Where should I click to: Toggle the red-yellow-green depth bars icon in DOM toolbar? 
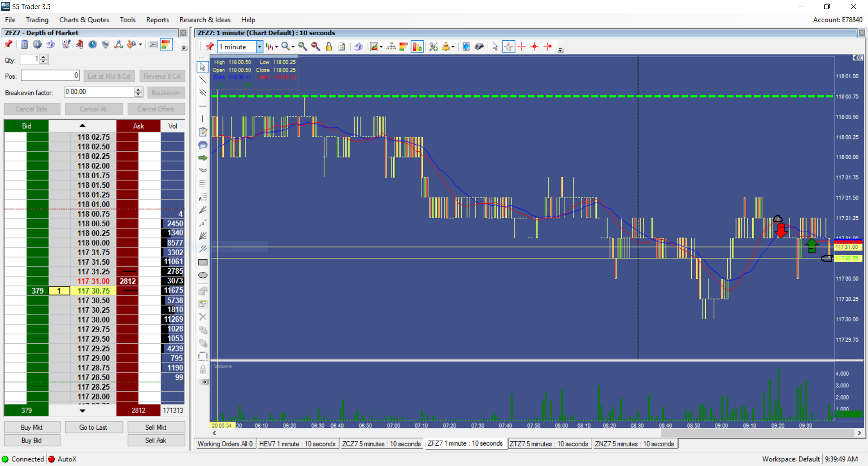tap(166, 44)
